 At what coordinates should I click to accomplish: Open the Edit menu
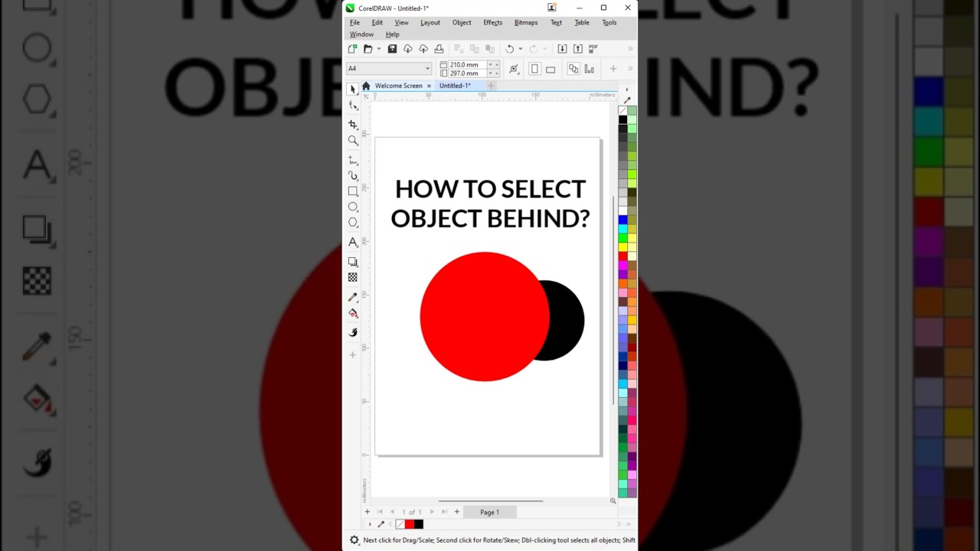(377, 23)
